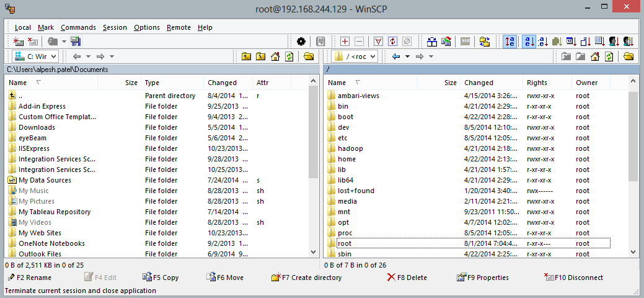Screen dimensions: 644x298
Task: Click the Compare directories icon
Action: coord(431,41)
